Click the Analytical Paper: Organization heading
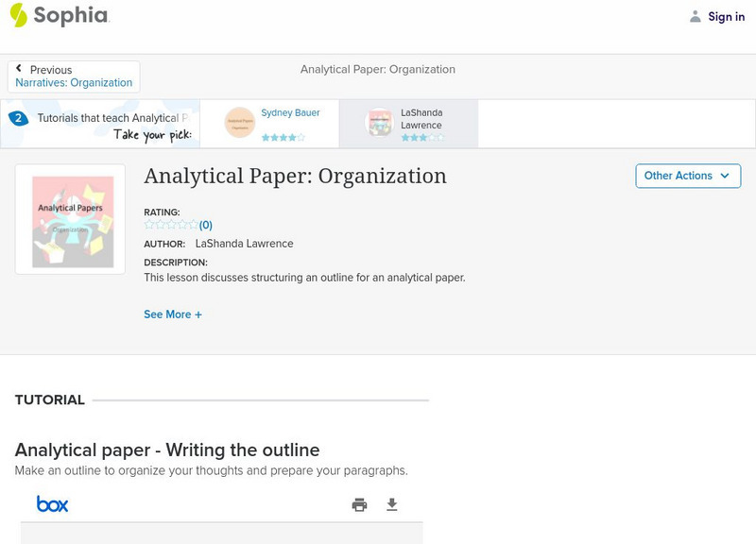The width and height of the screenshot is (756, 544). (295, 177)
